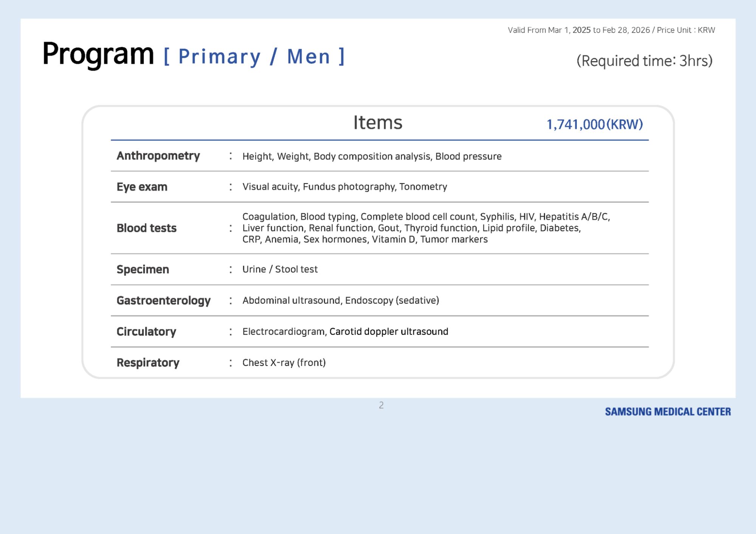This screenshot has width=756, height=534.
Task: Click the Primary / Men bracket label
Action: pos(254,57)
